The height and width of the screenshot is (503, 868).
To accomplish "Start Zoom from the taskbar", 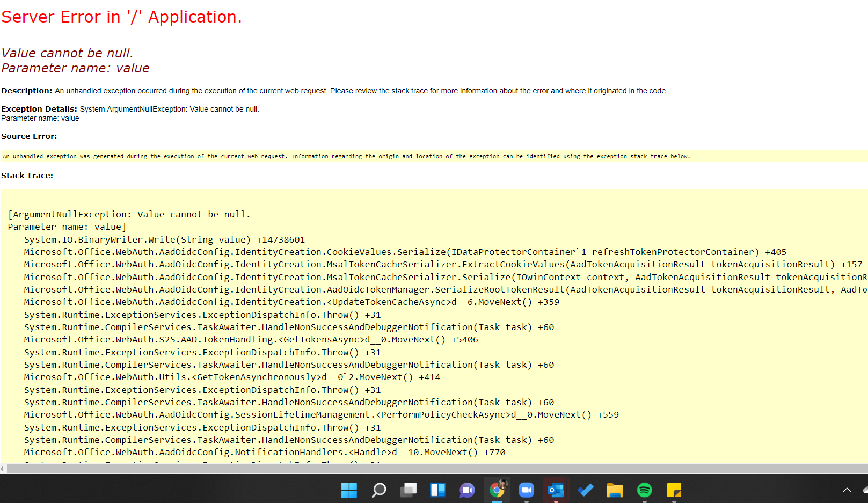I will coord(527,490).
